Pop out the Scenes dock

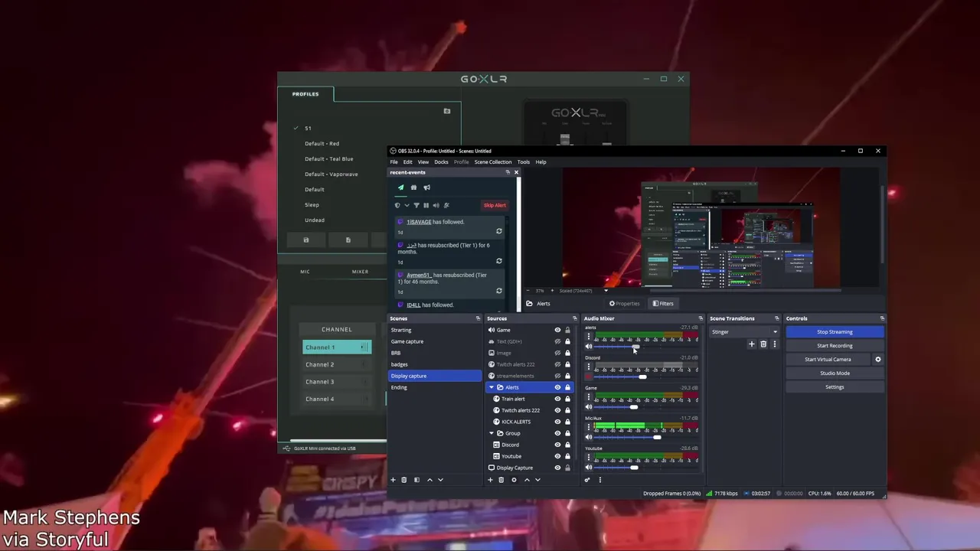[x=478, y=318]
